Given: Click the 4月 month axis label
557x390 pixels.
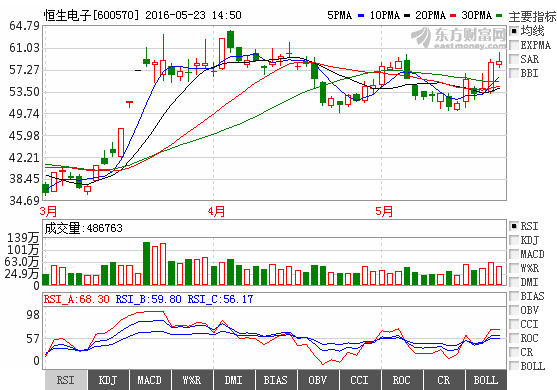Looking at the screenshot, I should 216,211.
